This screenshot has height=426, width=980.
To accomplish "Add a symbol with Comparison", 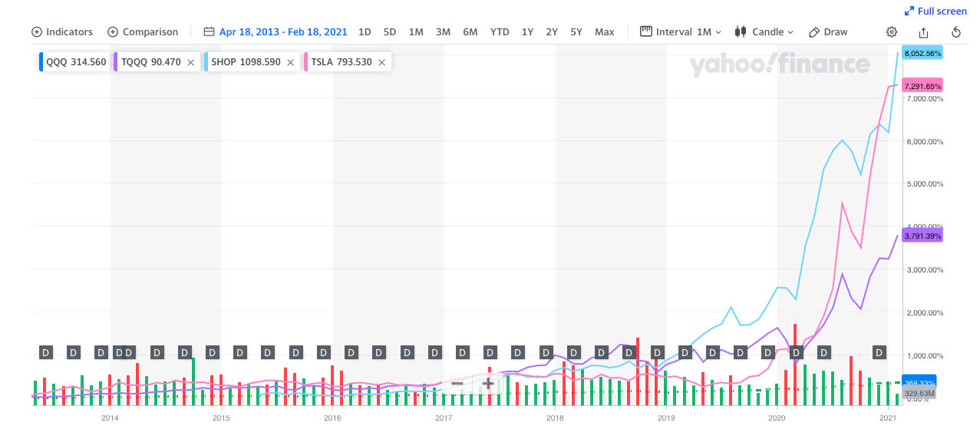I will tap(143, 31).
